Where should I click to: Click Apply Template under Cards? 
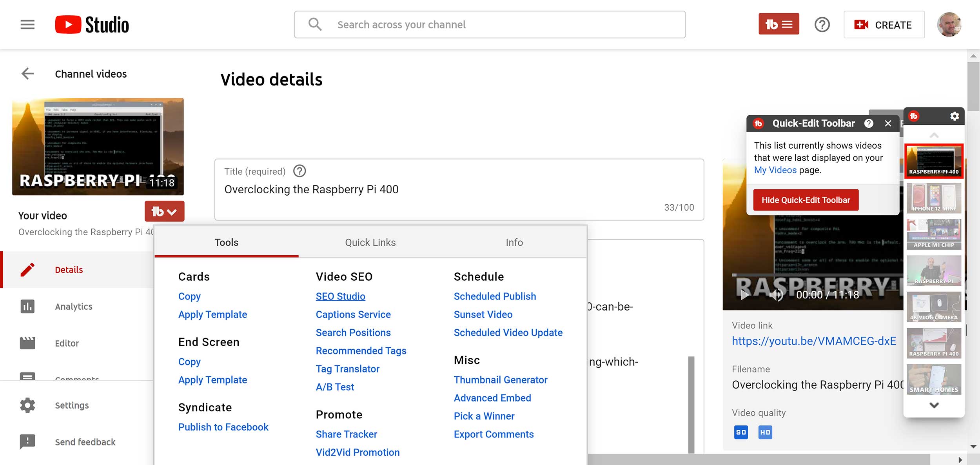point(212,314)
